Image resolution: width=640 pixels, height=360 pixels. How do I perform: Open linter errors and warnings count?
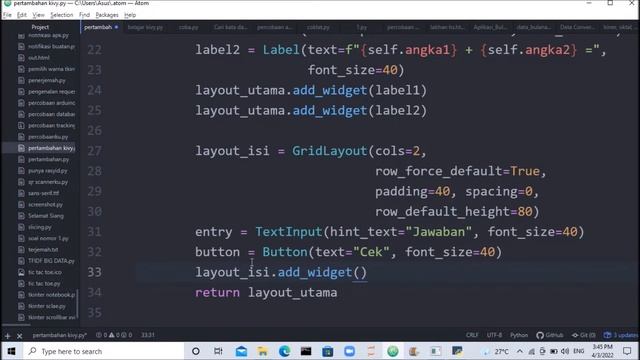pyautogui.click(x=114, y=335)
